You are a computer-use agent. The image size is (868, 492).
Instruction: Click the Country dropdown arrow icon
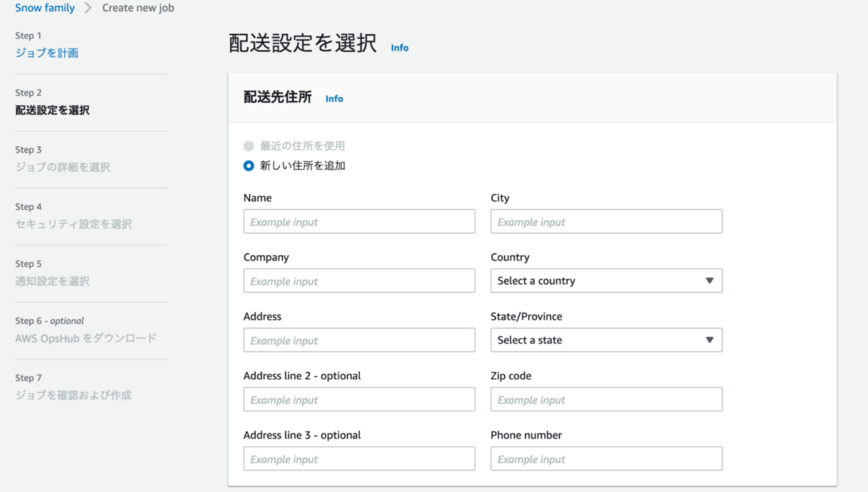click(x=709, y=281)
